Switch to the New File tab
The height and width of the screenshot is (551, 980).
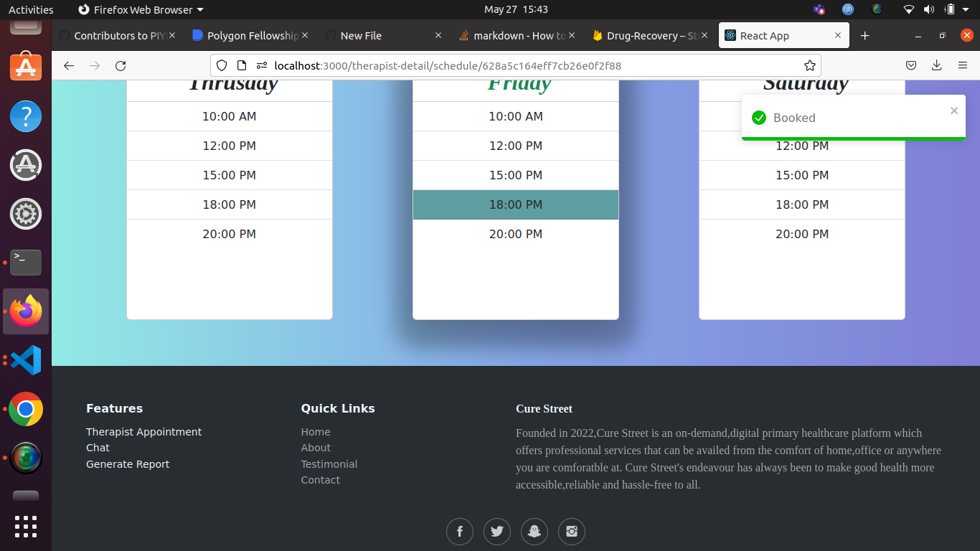(385, 35)
